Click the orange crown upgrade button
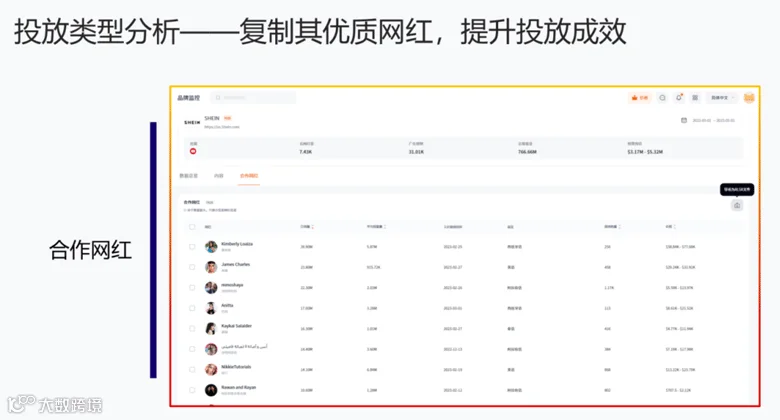This screenshot has height=420, width=780. [639, 98]
